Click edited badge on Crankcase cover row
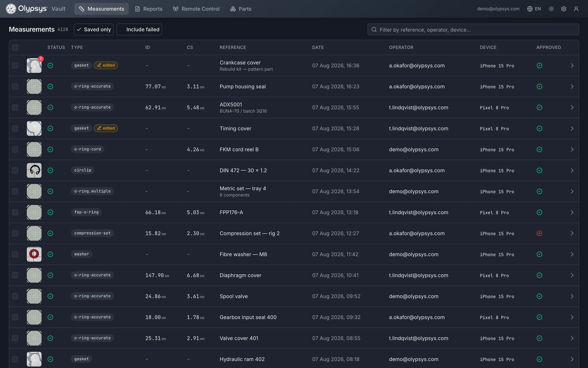 pos(106,65)
